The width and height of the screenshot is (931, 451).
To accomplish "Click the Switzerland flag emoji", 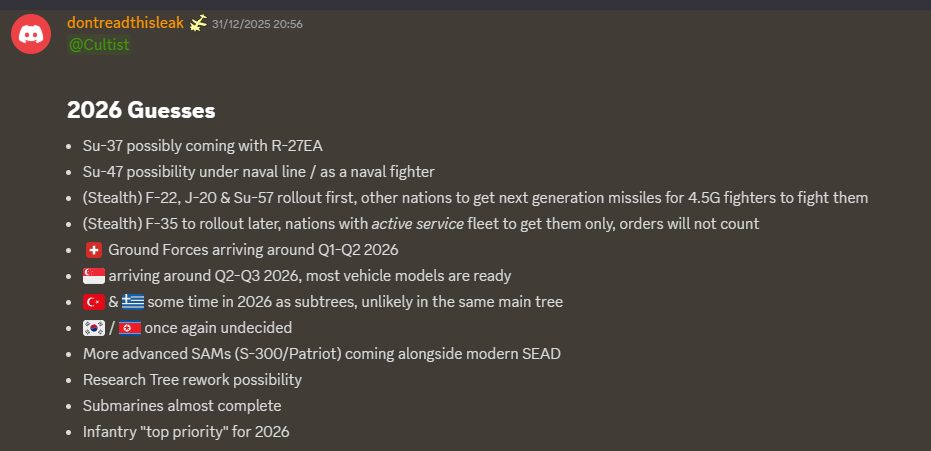I will (94, 249).
